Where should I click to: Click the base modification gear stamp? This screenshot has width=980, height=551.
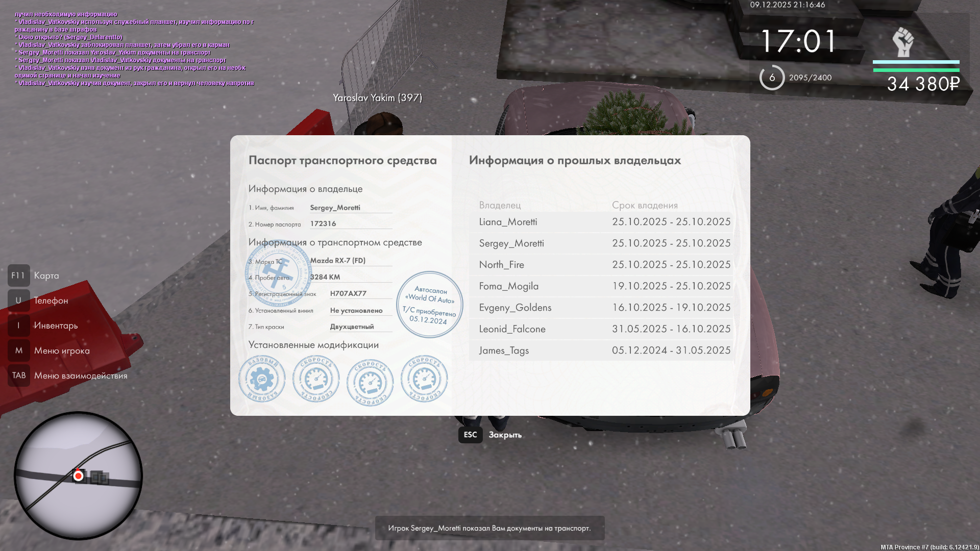pyautogui.click(x=262, y=379)
